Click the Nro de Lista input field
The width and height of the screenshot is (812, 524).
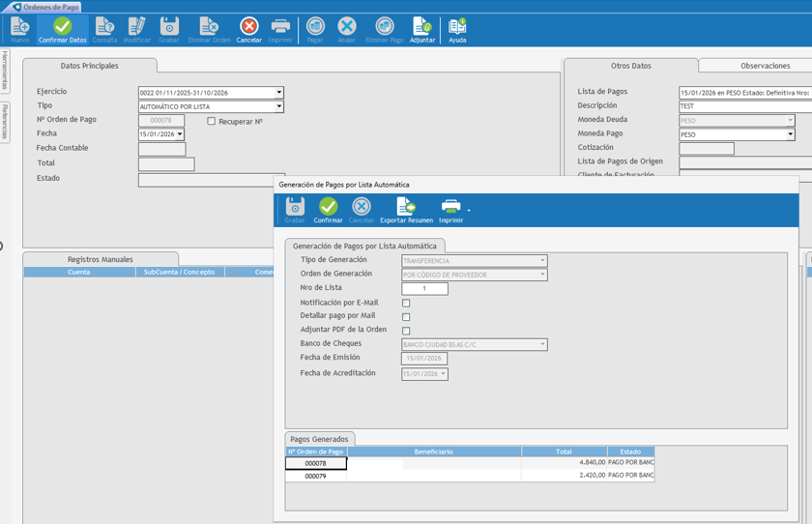[424, 288]
